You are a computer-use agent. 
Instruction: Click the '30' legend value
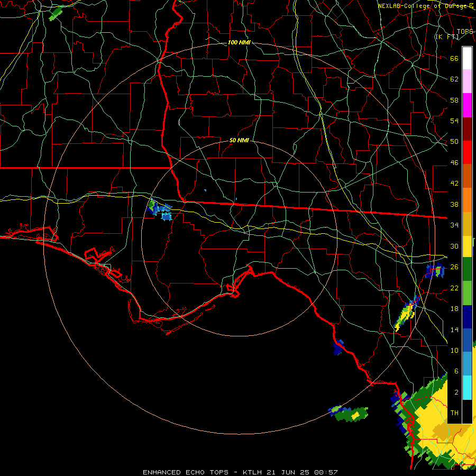coord(454,246)
